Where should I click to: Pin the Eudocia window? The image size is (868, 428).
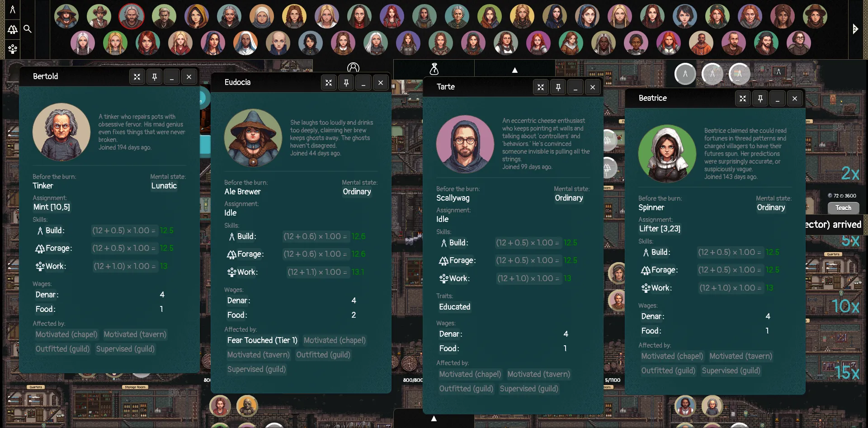pos(346,83)
